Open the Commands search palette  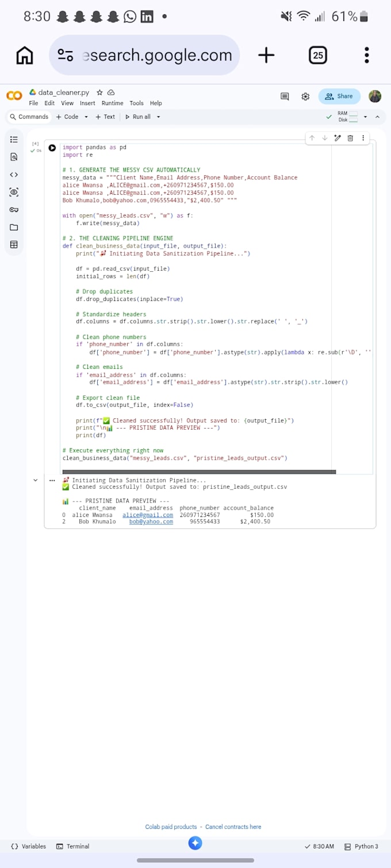click(29, 117)
